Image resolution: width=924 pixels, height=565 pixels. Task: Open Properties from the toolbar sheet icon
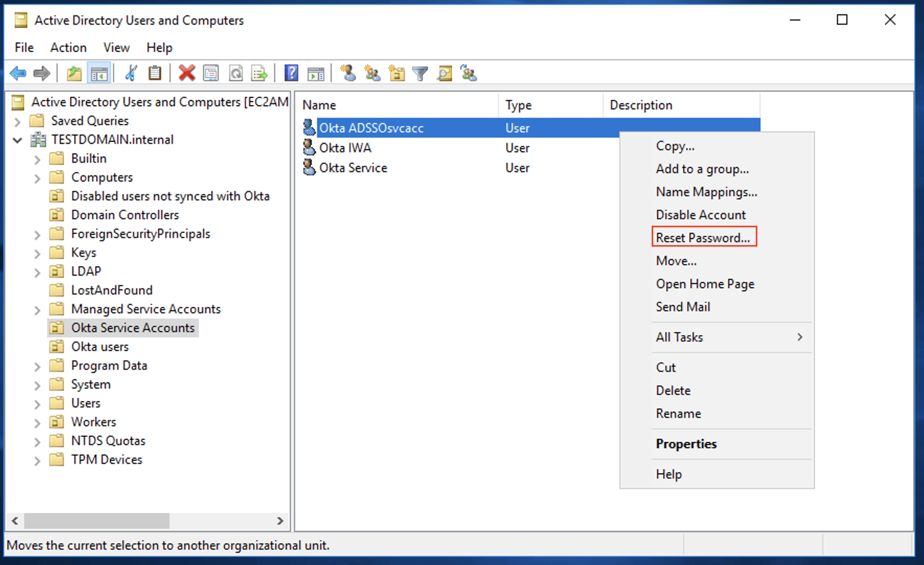(x=211, y=73)
